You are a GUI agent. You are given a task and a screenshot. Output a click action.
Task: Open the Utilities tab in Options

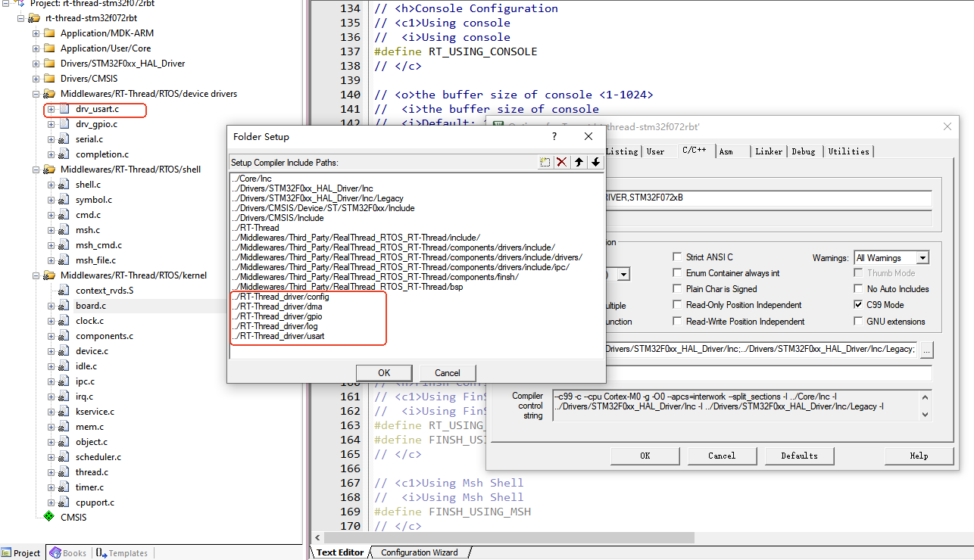[848, 151]
